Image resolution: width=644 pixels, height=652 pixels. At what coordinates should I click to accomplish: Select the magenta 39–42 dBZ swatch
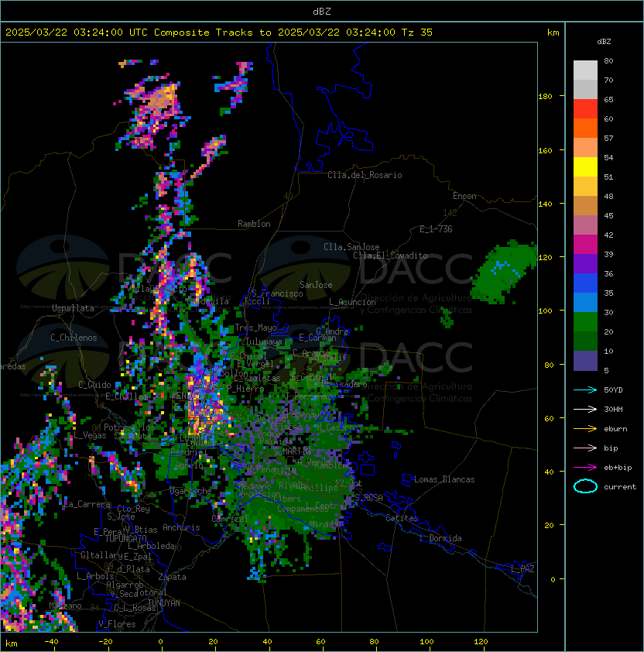click(585, 245)
